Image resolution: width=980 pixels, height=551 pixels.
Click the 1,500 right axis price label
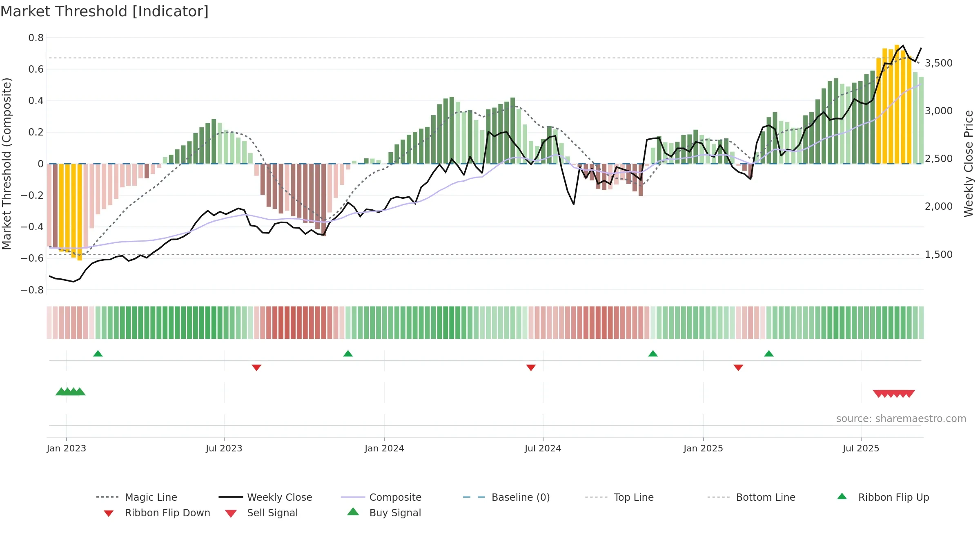pyautogui.click(x=939, y=254)
